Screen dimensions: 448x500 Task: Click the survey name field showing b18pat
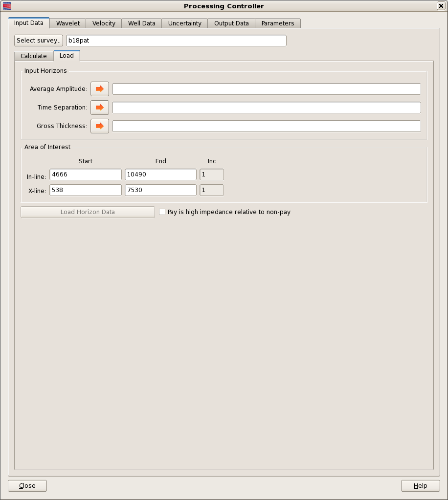click(176, 41)
